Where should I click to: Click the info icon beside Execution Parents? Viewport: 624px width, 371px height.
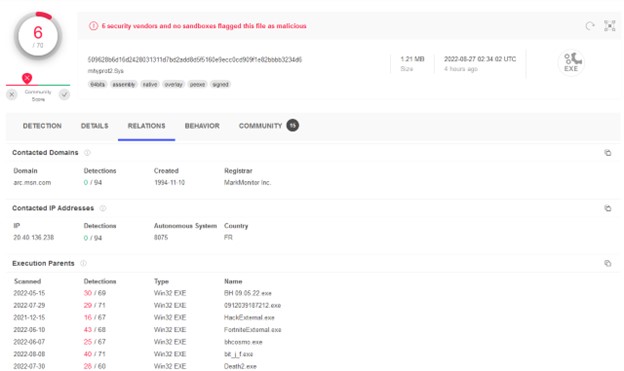coord(84,263)
